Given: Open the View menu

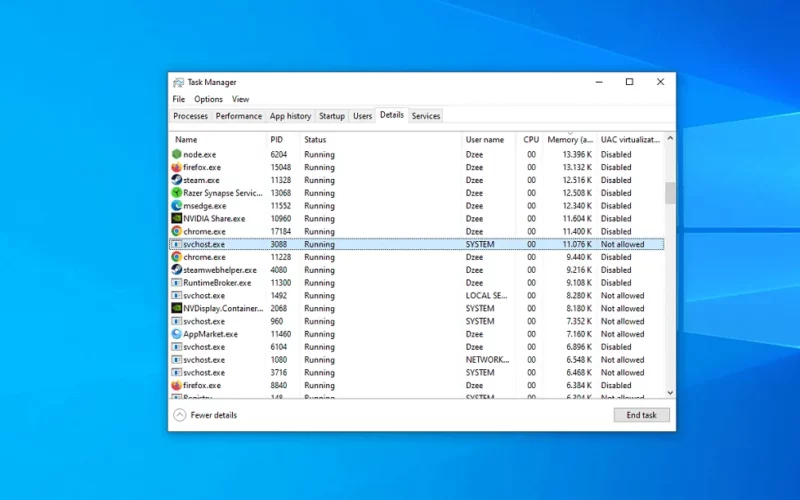Looking at the screenshot, I should [240, 99].
